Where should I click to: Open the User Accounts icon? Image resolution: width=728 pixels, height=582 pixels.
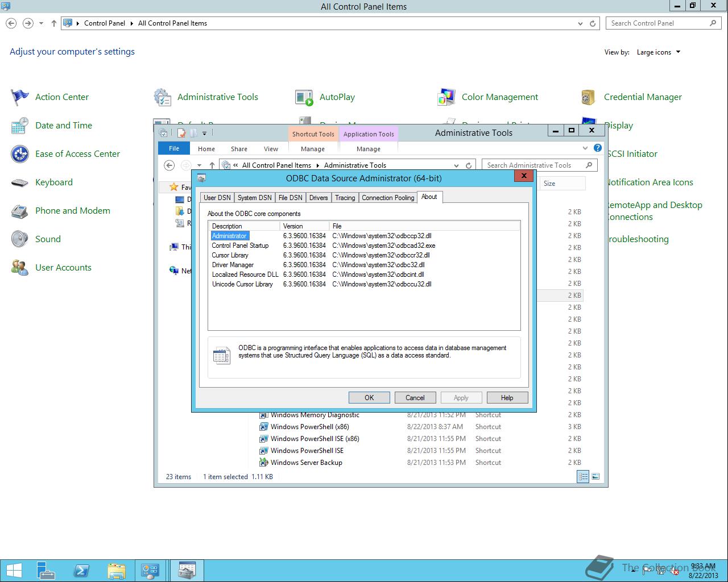coord(20,268)
